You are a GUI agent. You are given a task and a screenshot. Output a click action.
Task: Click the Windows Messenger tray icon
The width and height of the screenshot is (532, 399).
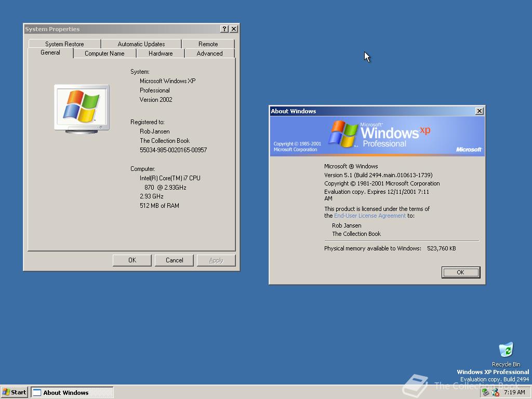[x=496, y=392]
